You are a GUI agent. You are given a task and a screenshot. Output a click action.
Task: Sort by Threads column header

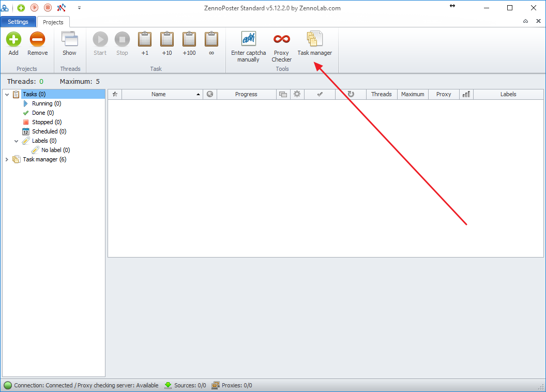382,94
